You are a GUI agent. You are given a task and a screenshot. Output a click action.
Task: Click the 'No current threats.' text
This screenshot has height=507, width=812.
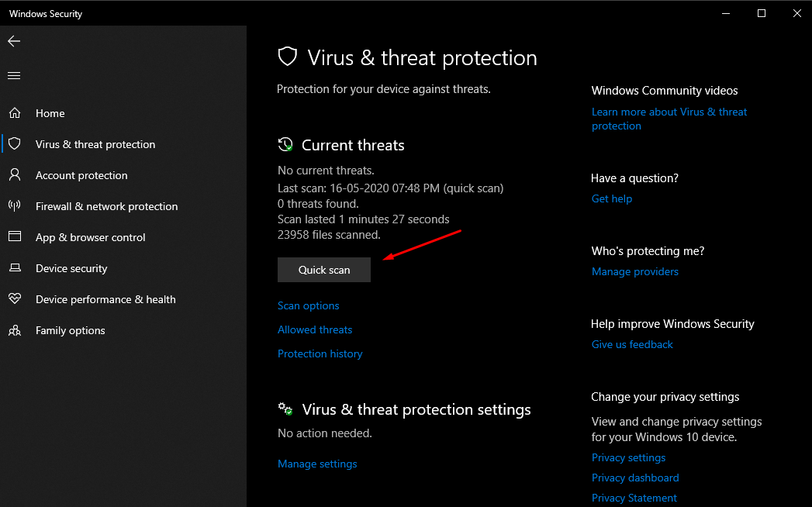tap(326, 171)
